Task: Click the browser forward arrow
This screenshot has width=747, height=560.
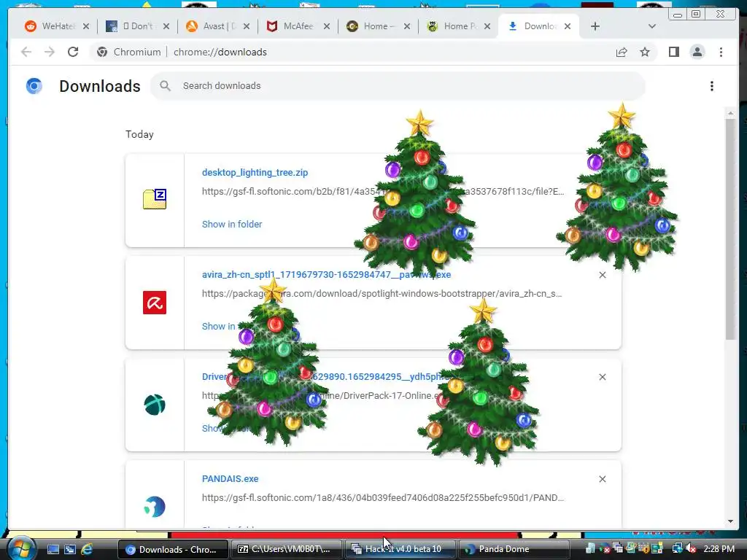Action: (50, 52)
